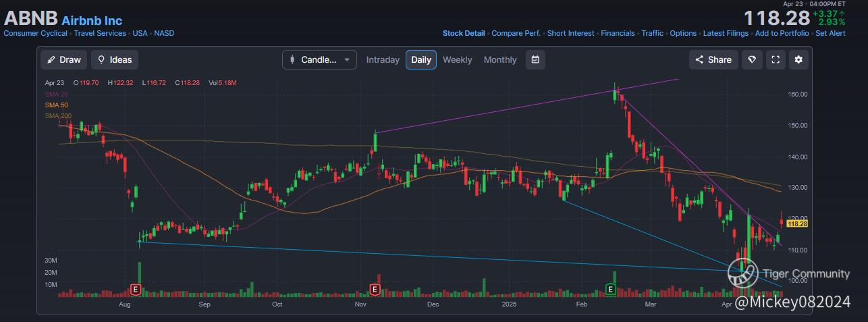Viewport: 868px width, 322px height.
Task: Click Add to Portfolio
Action: point(782,33)
